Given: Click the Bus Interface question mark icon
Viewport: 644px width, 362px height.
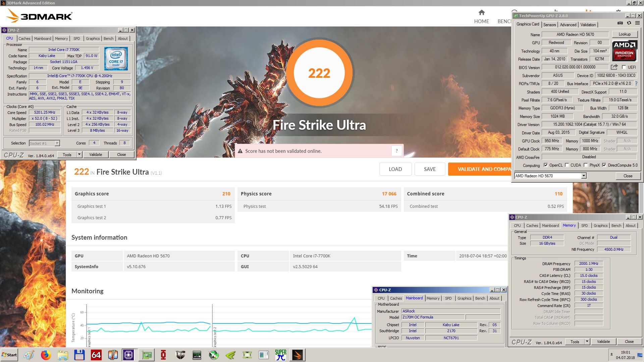Looking at the screenshot, I should (x=636, y=83).
